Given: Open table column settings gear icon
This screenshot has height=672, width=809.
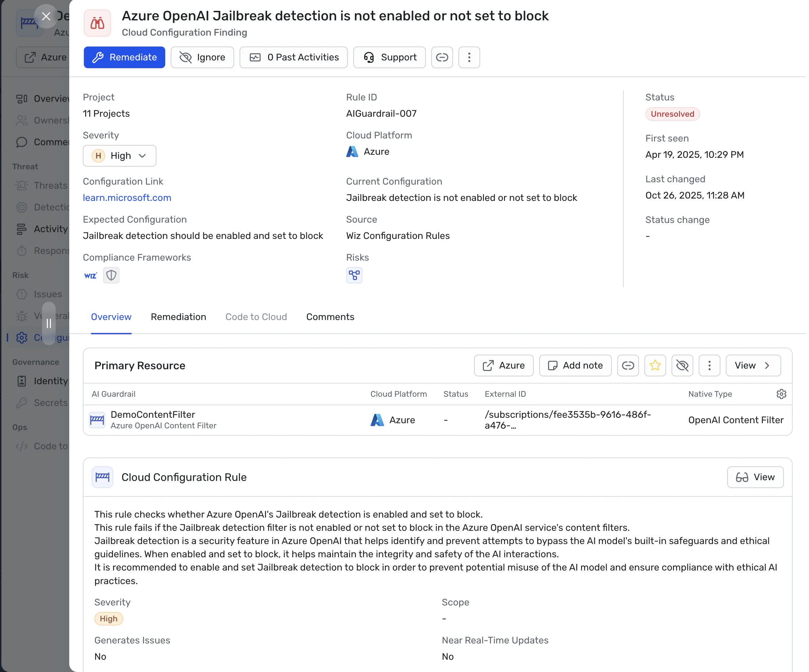Looking at the screenshot, I should [781, 394].
